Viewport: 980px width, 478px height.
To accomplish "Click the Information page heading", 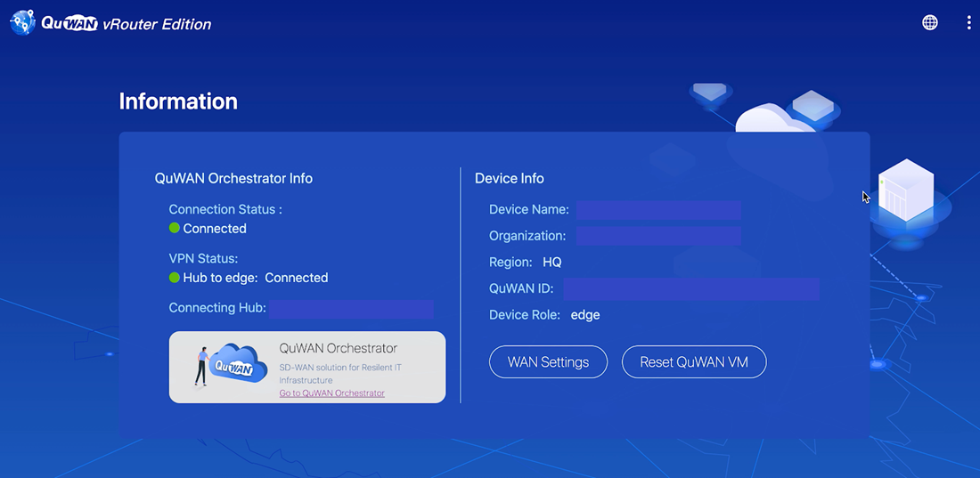I will coord(178,101).
